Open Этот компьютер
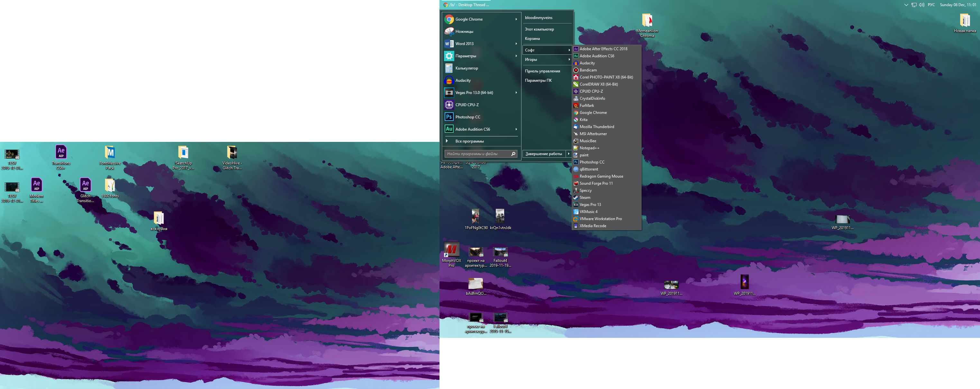This screenshot has height=389, width=980. (x=547, y=29)
